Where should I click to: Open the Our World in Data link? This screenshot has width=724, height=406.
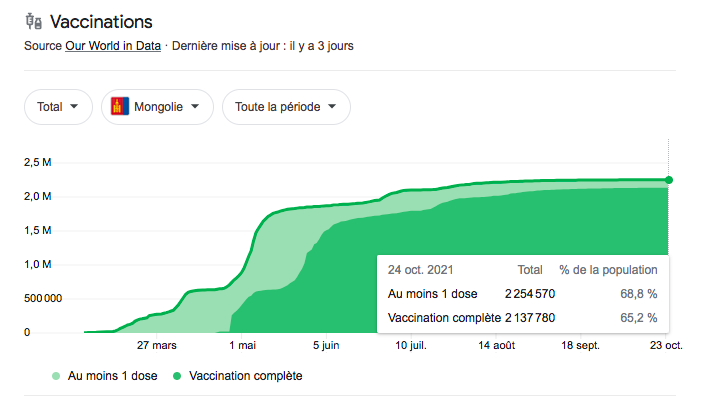(x=111, y=45)
